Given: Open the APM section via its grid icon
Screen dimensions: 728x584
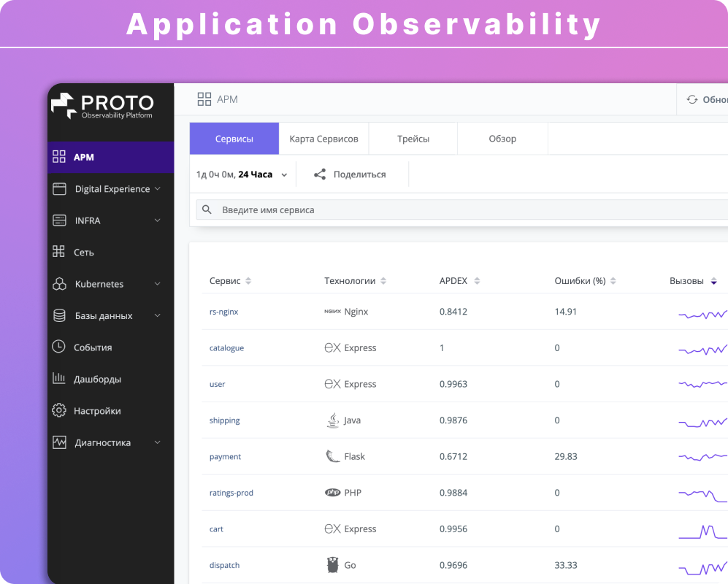Looking at the screenshot, I should pos(58,156).
